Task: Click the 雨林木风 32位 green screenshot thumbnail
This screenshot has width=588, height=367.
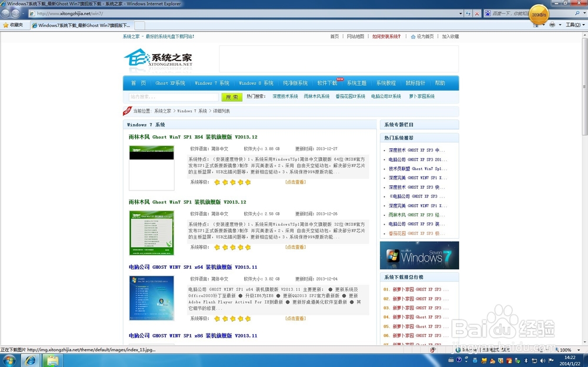Action: point(152,233)
